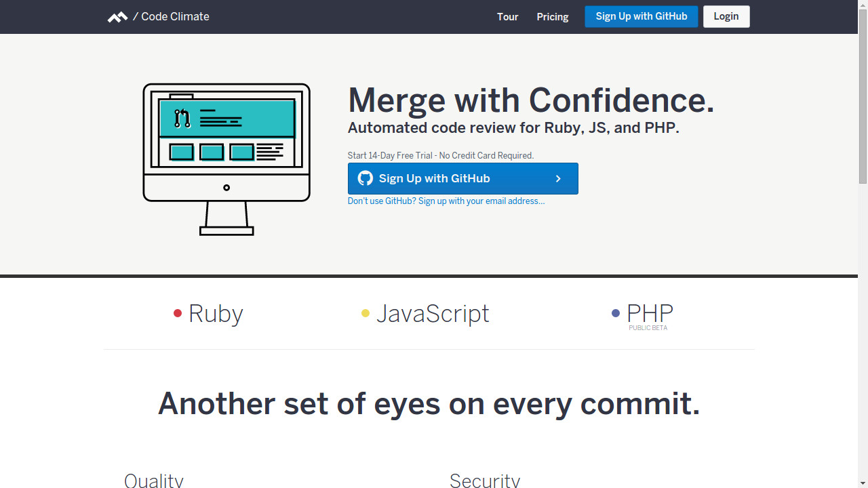
Task: Click the red dot beside Ruby
Action: (178, 313)
